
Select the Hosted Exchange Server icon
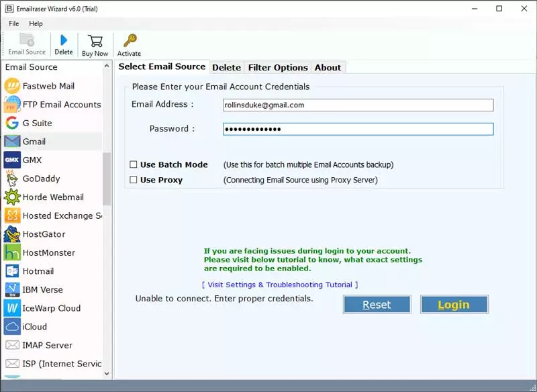pyautogui.click(x=12, y=215)
